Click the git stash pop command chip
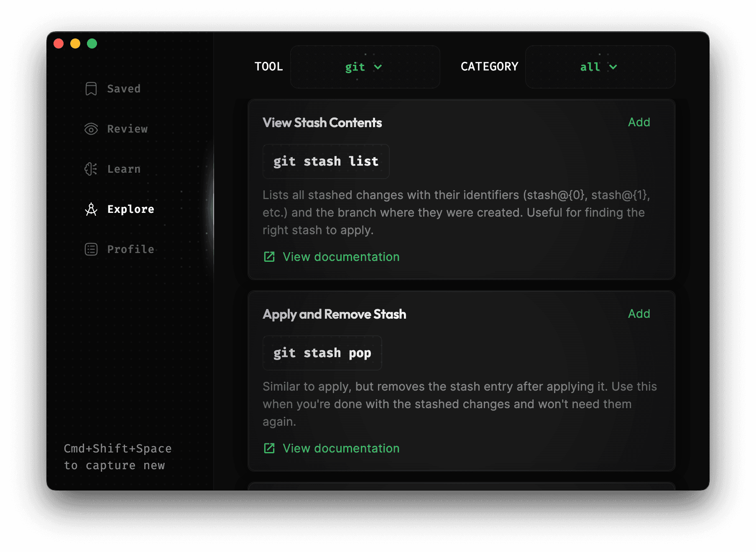 coord(322,353)
